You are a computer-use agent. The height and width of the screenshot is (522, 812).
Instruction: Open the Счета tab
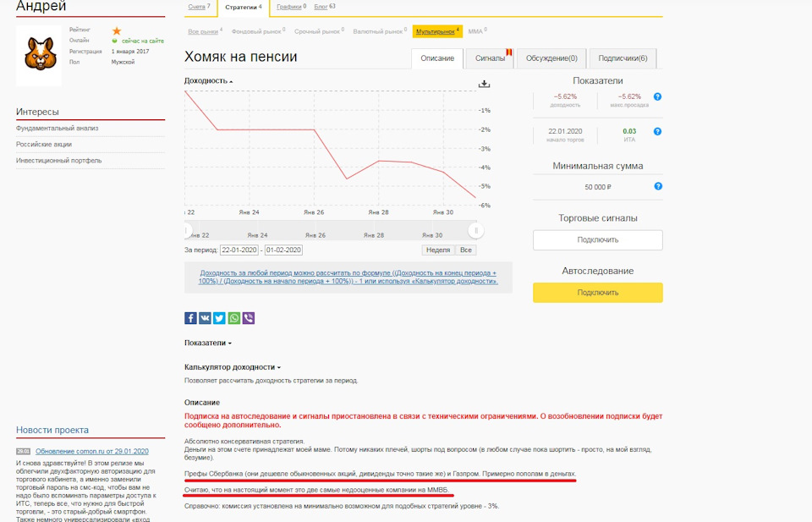click(200, 7)
